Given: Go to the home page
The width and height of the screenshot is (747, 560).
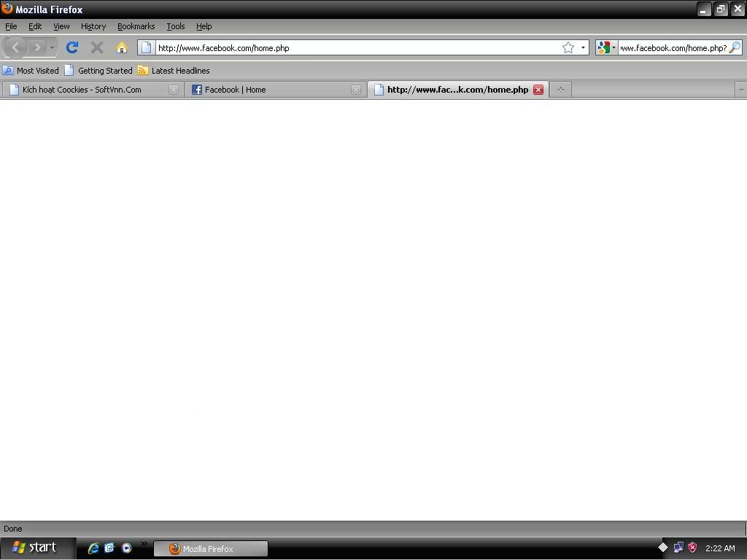Looking at the screenshot, I should tap(122, 47).
